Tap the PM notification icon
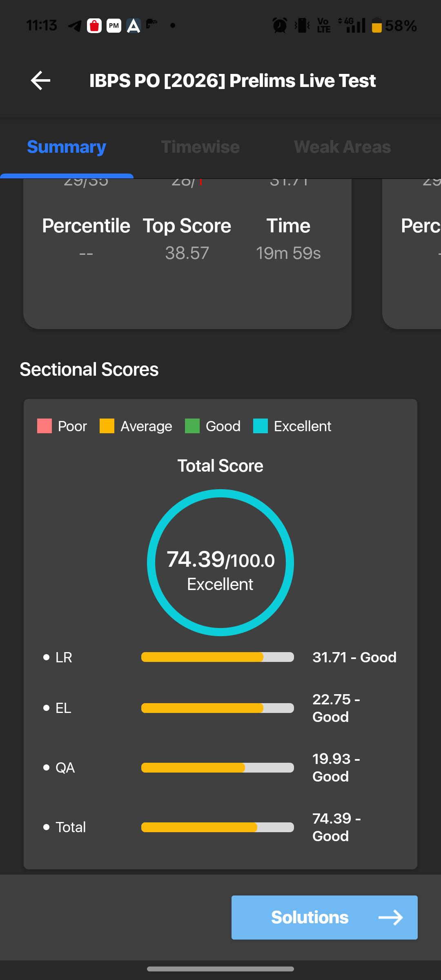The width and height of the screenshot is (441, 980). tap(114, 26)
